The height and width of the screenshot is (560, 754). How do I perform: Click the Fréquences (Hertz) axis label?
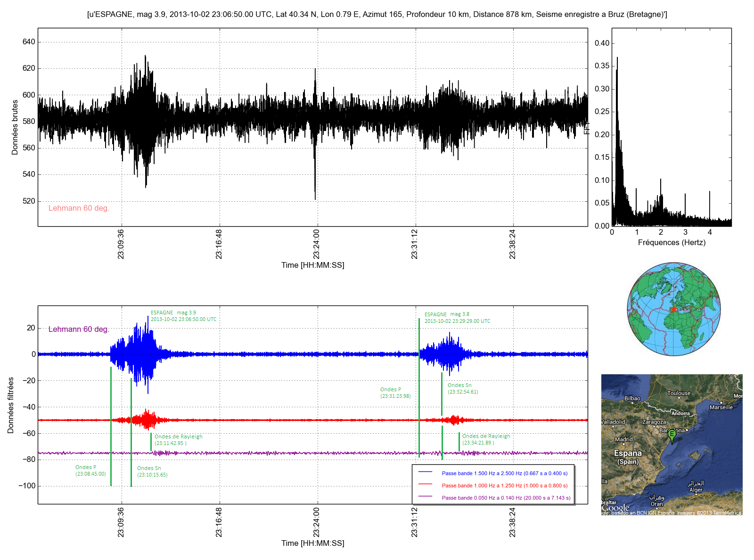[x=672, y=243]
